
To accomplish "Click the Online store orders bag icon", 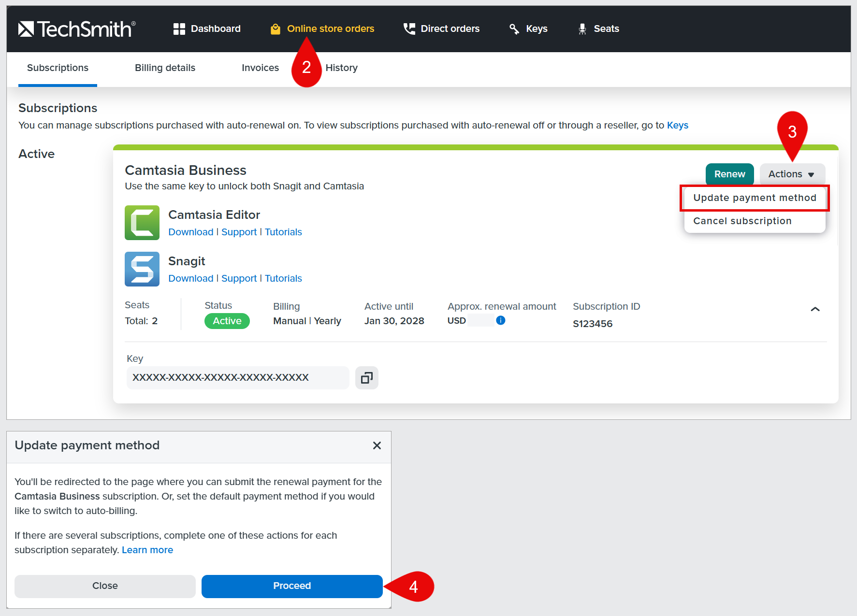I will point(276,29).
